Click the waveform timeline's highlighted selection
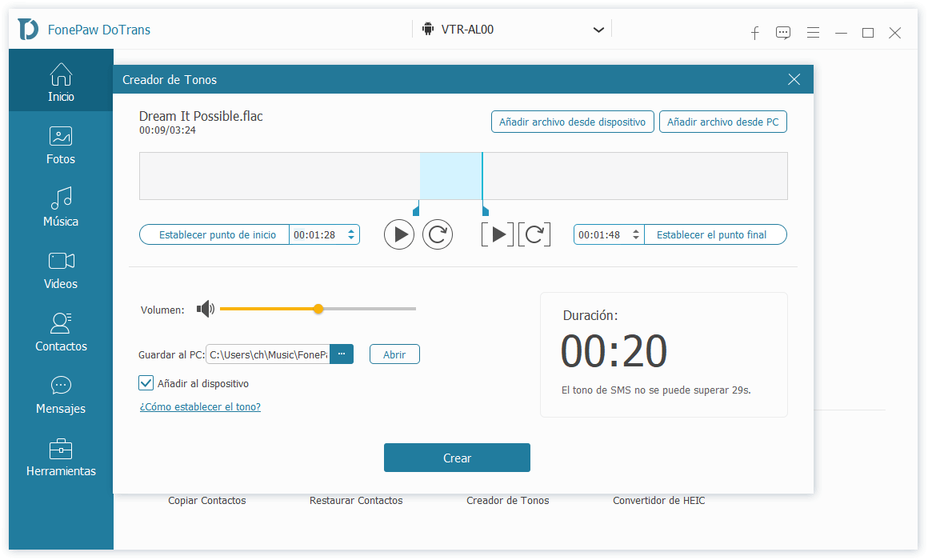Image resolution: width=928 pixels, height=560 pixels. 450,176
